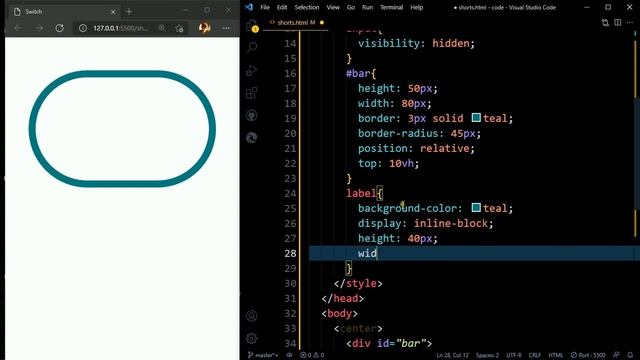Select the Switch browser tab

pos(64,12)
